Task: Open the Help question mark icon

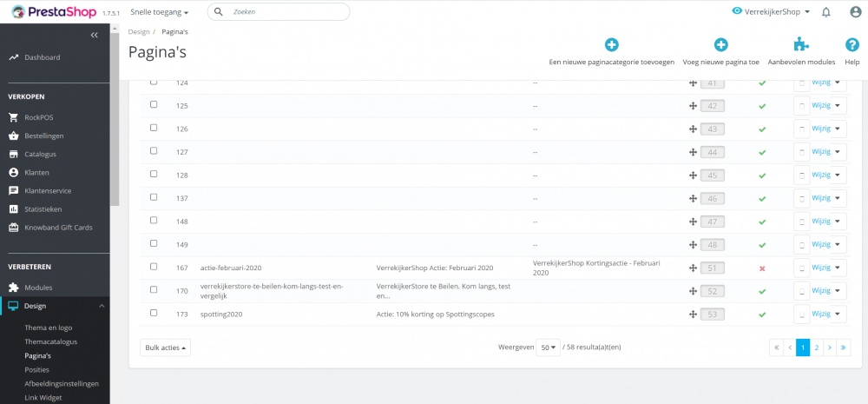Action: [852, 45]
